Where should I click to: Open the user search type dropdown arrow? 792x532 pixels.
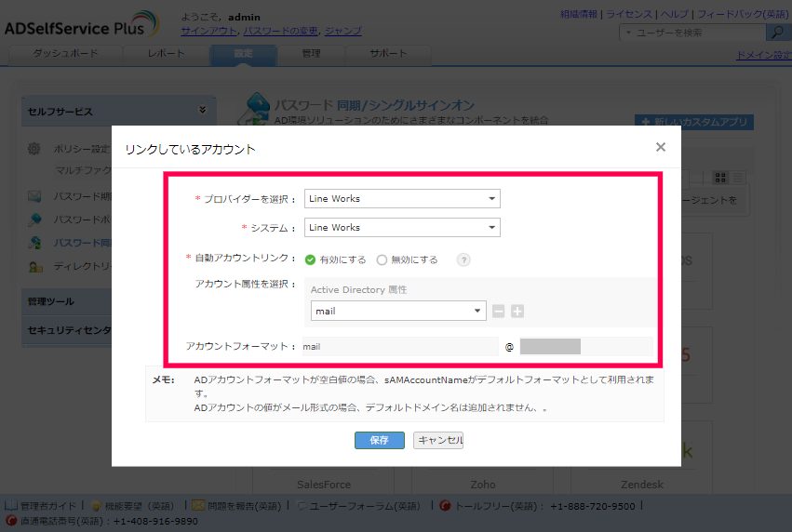(628, 33)
